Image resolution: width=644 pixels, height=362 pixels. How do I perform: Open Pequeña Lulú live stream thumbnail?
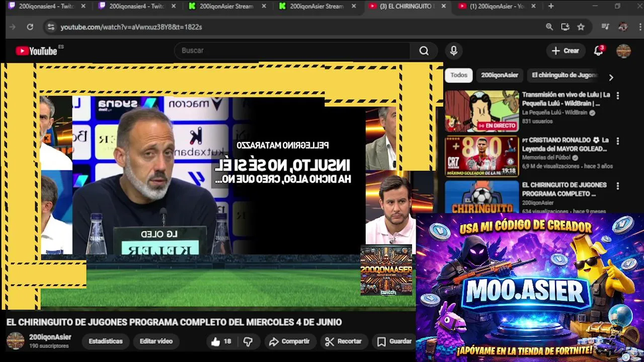[481, 111]
